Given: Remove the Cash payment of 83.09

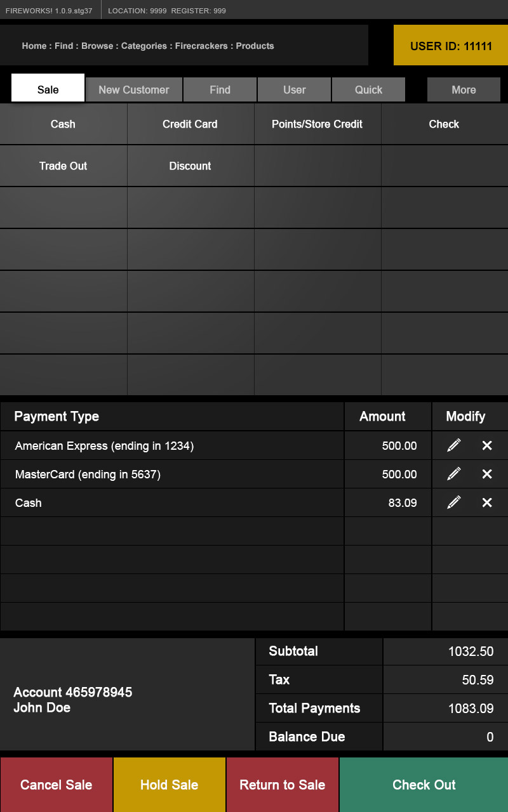Looking at the screenshot, I should point(487,502).
